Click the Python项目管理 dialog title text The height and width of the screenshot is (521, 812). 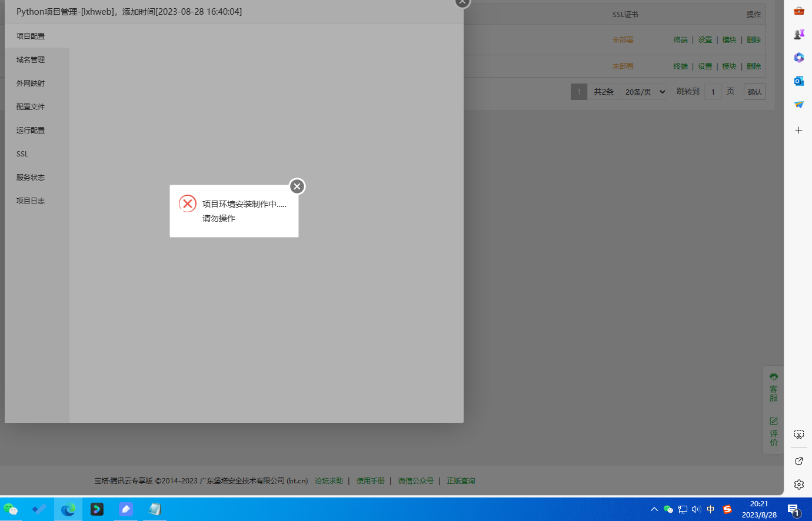point(129,12)
